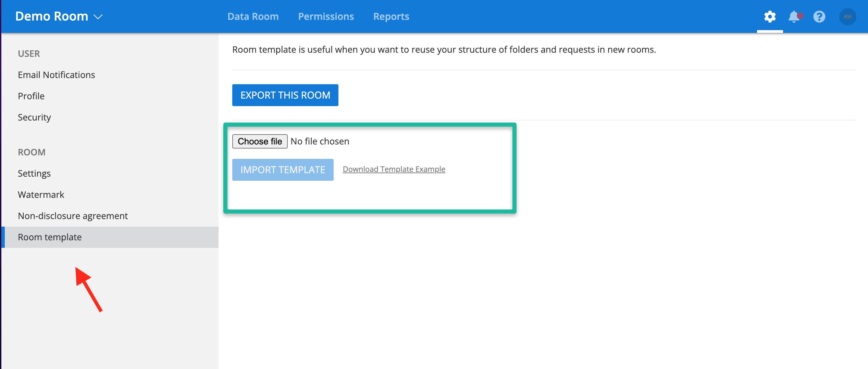Open the Security settings page

click(x=34, y=117)
